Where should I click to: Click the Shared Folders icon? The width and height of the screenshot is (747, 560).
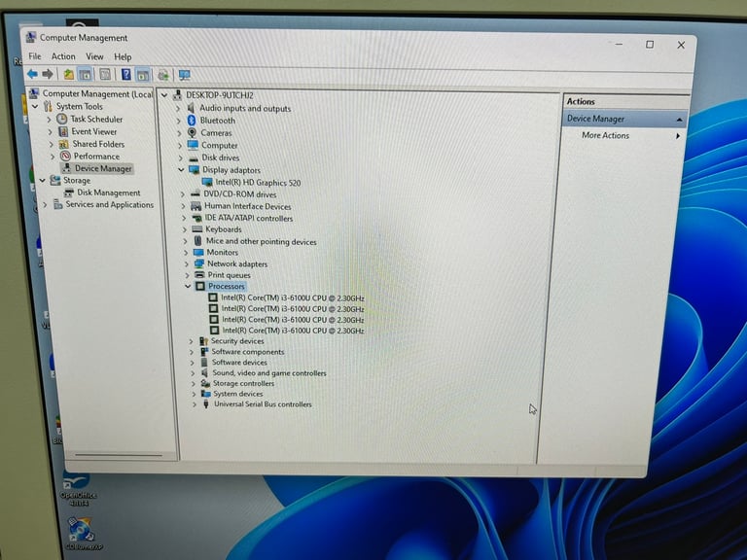click(64, 144)
